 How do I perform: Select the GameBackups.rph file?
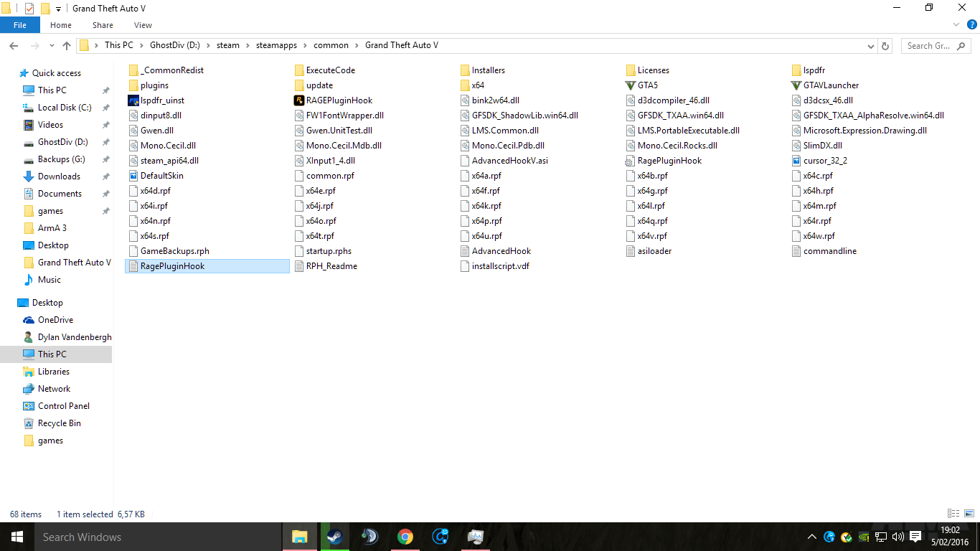(x=169, y=251)
